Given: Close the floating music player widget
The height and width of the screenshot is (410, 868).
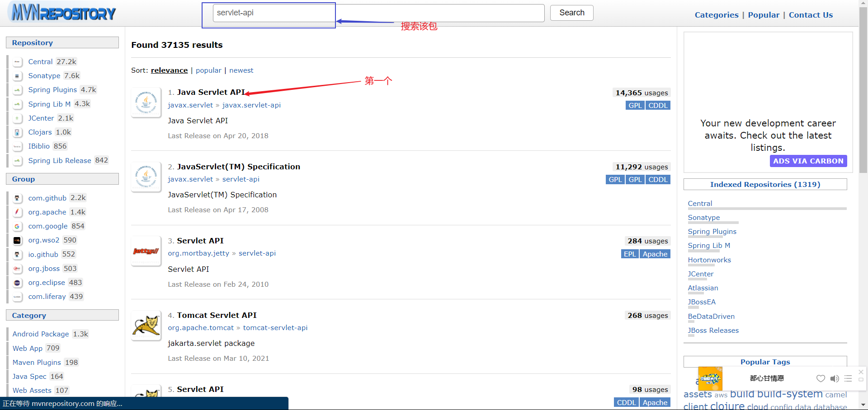Looking at the screenshot, I should coord(861,372).
